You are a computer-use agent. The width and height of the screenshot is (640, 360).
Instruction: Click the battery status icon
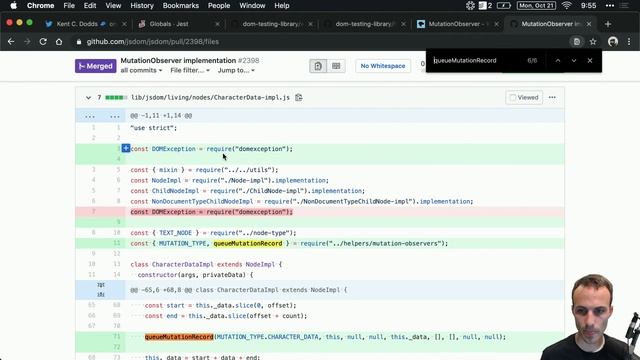click(504, 6)
